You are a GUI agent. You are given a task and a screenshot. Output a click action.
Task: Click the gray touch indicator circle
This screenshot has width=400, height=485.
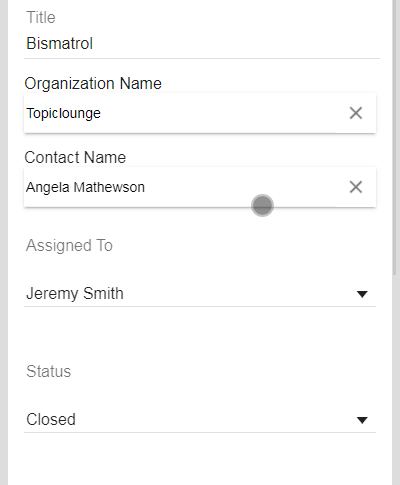pyautogui.click(x=262, y=205)
